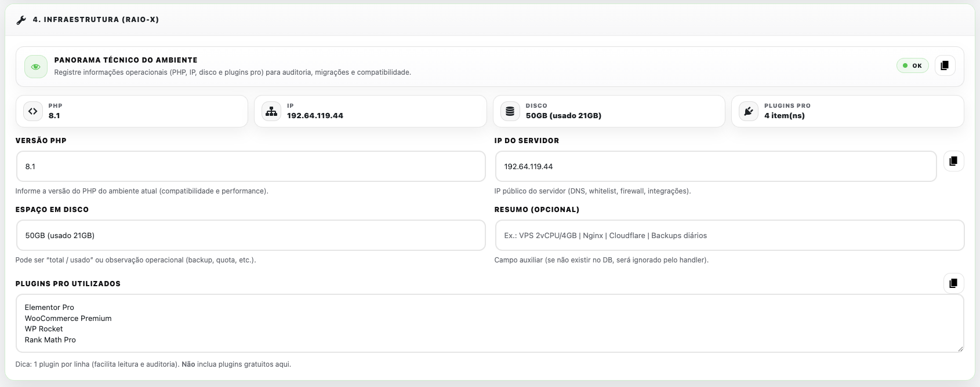The height and width of the screenshot is (387, 980).
Task: Click the IP do Servidor input field
Action: pyautogui.click(x=716, y=167)
